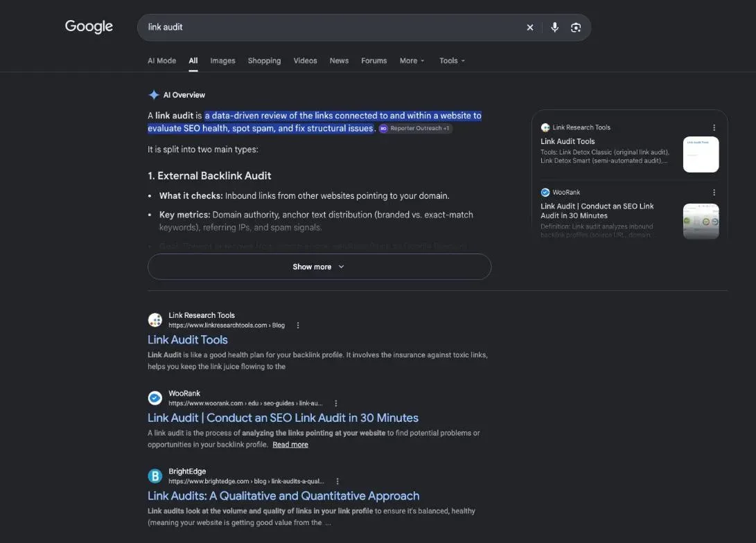756x543 pixels.
Task: Open Google Lens image search icon
Action: 576,28
